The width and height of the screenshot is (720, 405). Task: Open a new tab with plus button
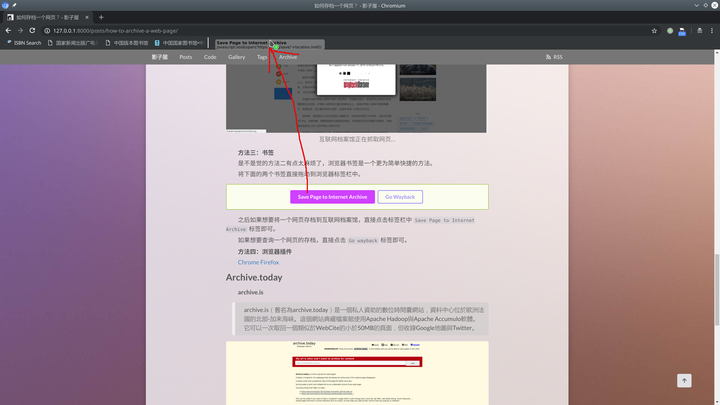tap(101, 17)
